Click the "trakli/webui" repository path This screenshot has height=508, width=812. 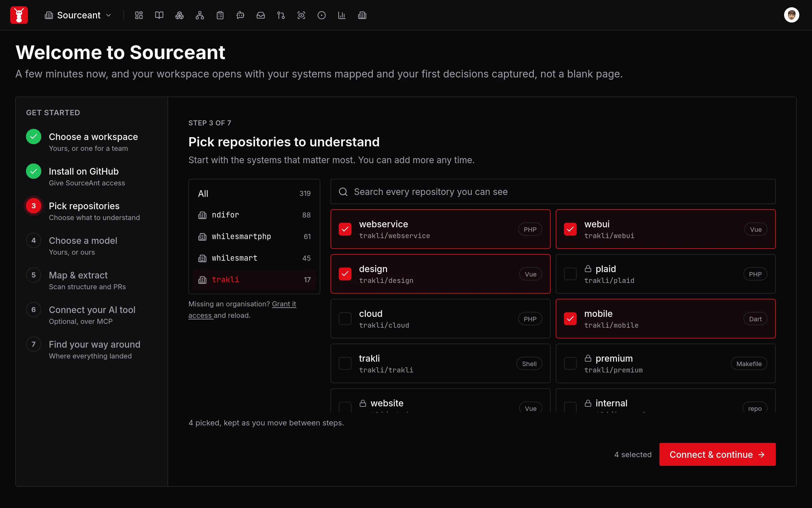click(x=609, y=236)
